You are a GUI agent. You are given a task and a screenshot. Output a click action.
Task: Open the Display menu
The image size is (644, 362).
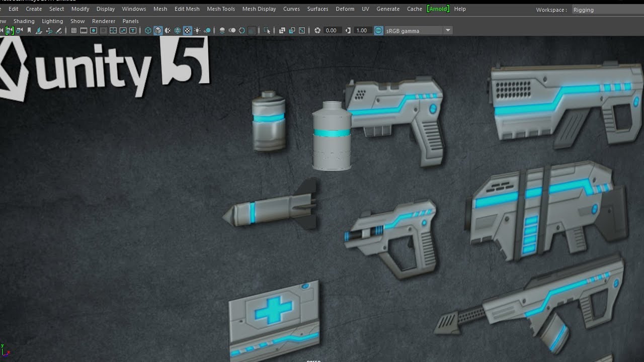click(x=106, y=9)
